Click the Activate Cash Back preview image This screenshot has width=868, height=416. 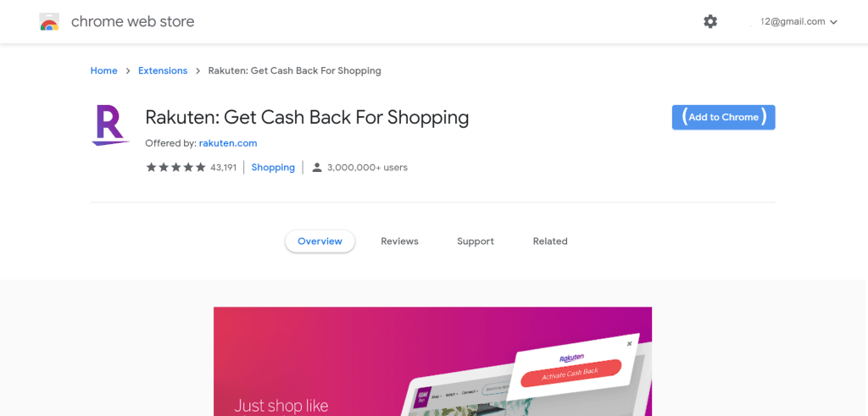[432, 361]
